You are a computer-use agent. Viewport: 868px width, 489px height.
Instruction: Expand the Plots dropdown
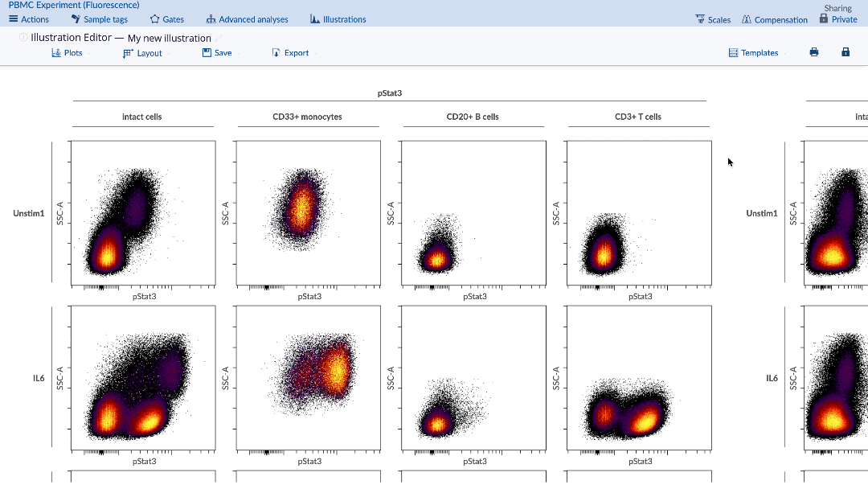pyautogui.click(x=68, y=53)
